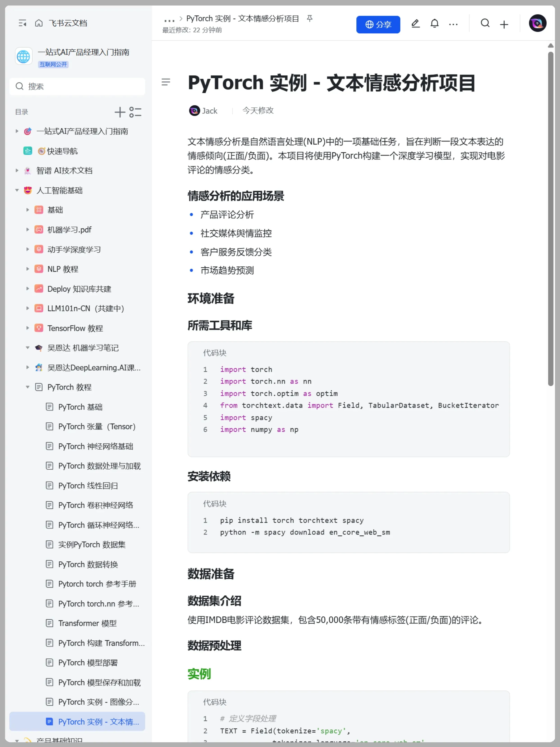Expand the 智谱 AI技术文档 tree node
The height and width of the screenshot is (747, 560).
(17, 171)
